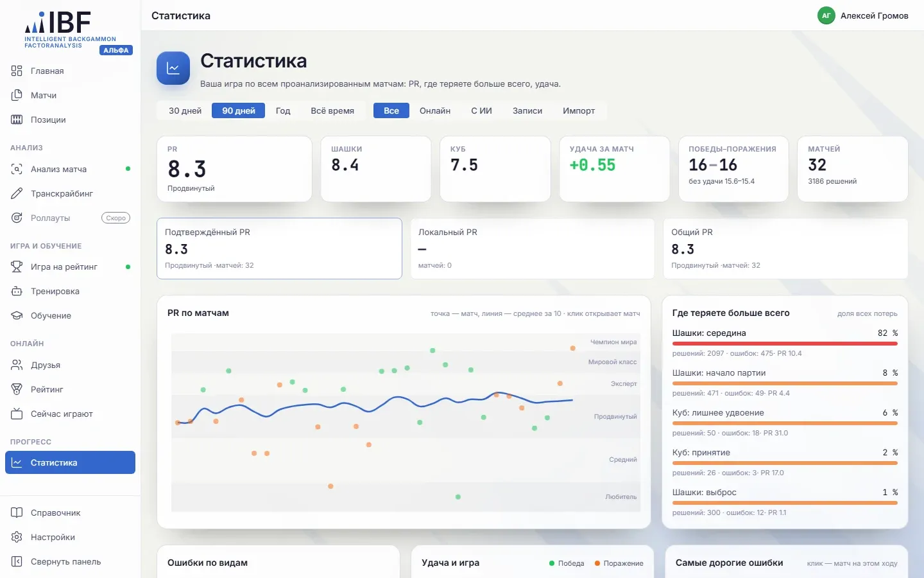
Task: Click the Алексей Громов user name
Action: pos(875,15)
